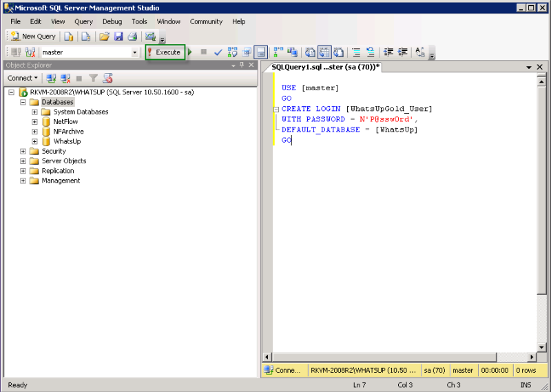Click the Increase Indent icon

coord(402,52)
